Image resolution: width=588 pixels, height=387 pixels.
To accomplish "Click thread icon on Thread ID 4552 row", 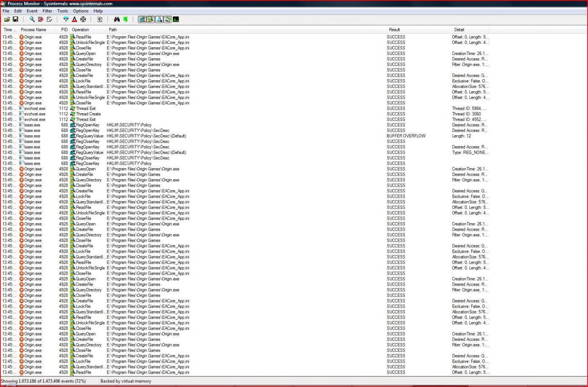I will [x=73, y=120].
